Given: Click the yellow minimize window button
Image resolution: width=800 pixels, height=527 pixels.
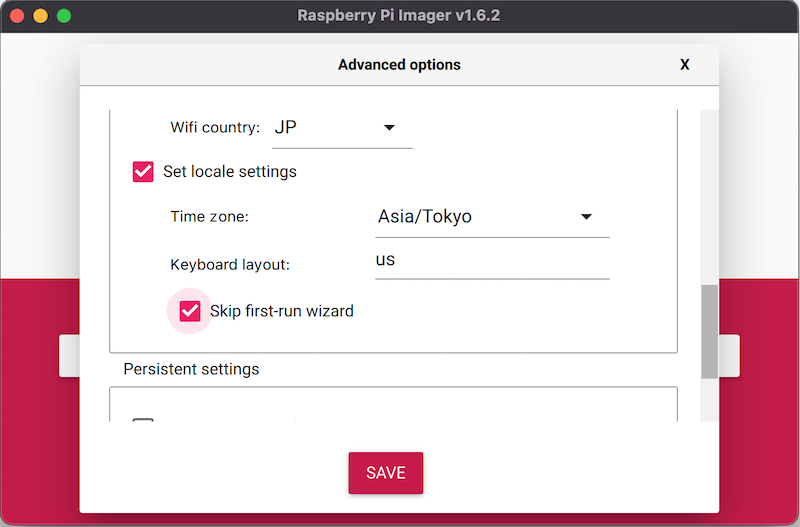Looking at the screenshot, I should click(x=40, y=16).
